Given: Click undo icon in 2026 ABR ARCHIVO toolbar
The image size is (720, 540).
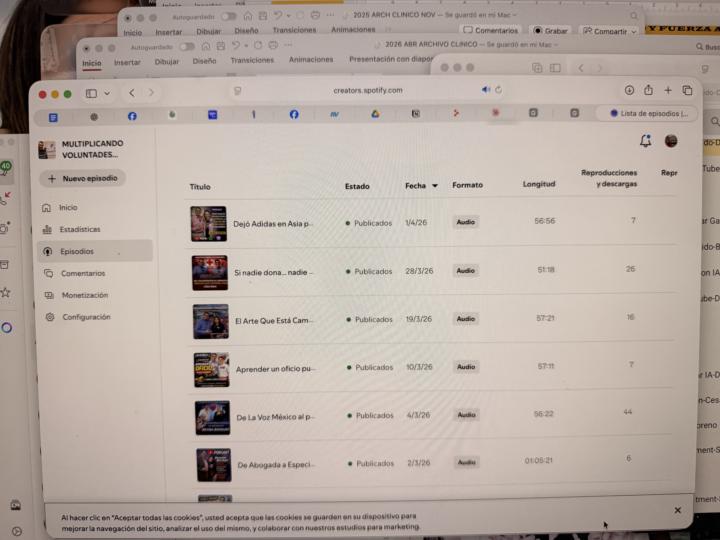Looking at the screenshot, I should (x=236, y=45).
